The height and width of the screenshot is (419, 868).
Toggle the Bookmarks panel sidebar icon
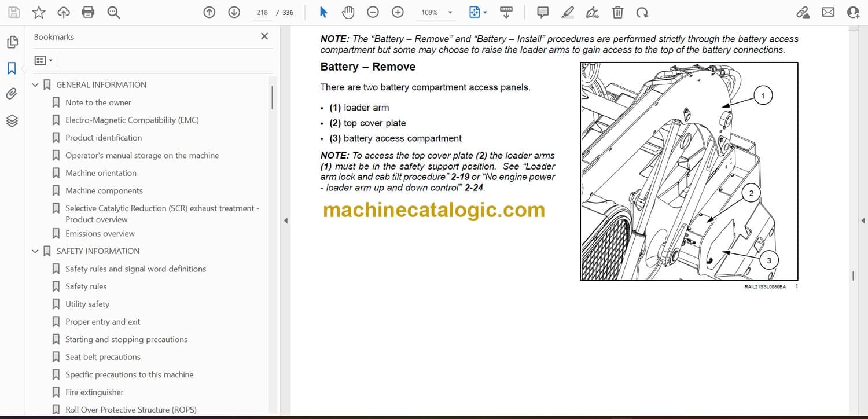12,68
